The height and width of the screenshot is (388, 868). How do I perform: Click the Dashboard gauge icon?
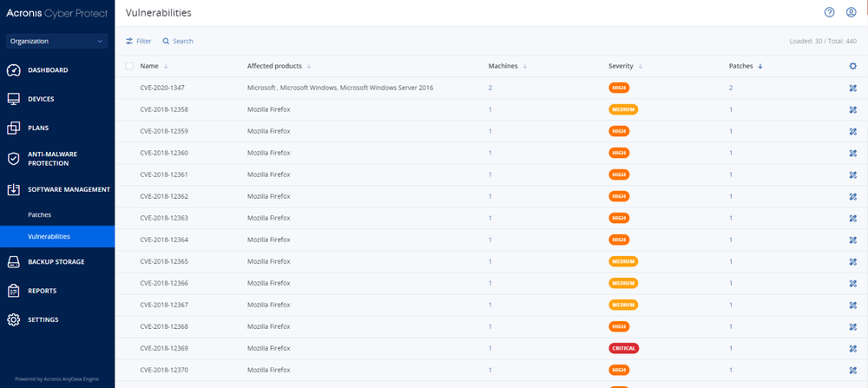pyautogui.click(x=13, y=70)
